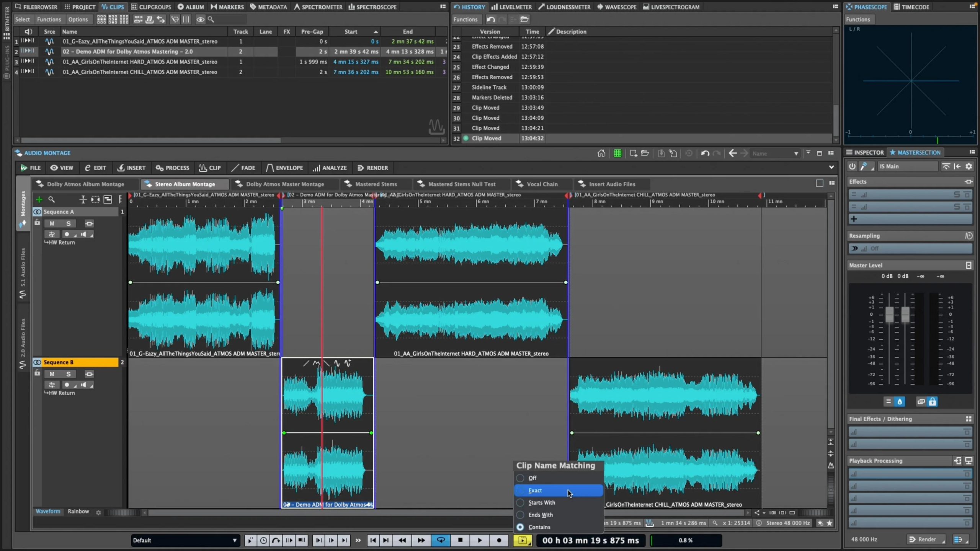The width and height of the screenshot is (980, 551).
Task: Click the record icon in the transport bar
Action: click(499, 540)
